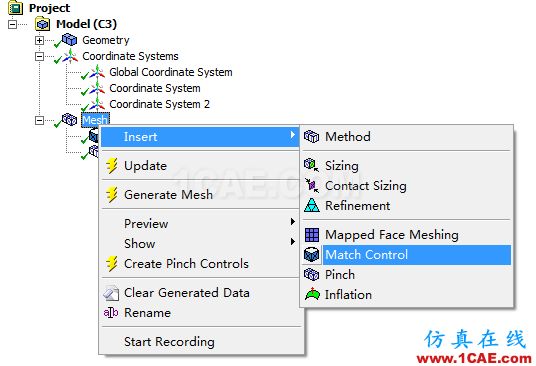Click the Mapped Face Meshing grid icon
This screenshot has width=536, height=366.
[x=311, y=235]
